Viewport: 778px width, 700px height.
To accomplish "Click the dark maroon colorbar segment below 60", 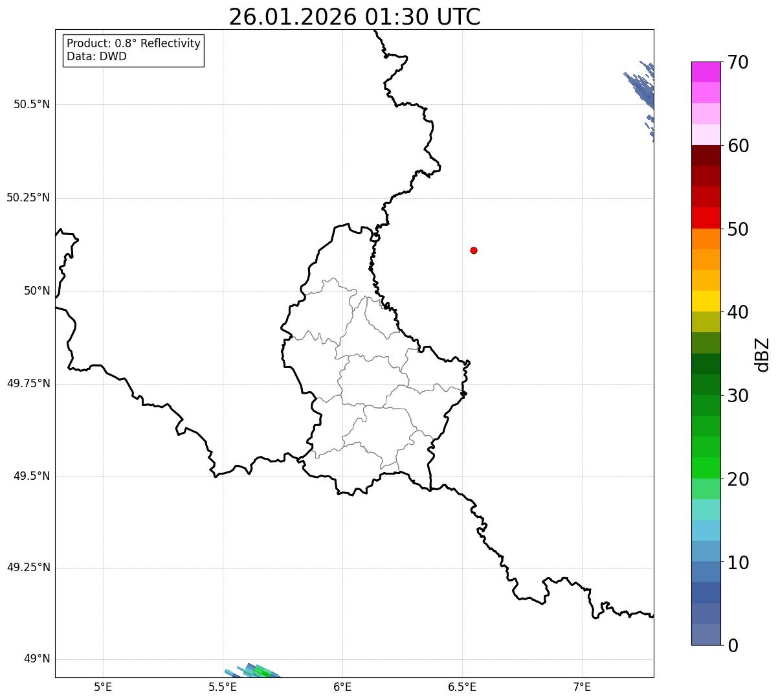I will [x=706, y=155].
